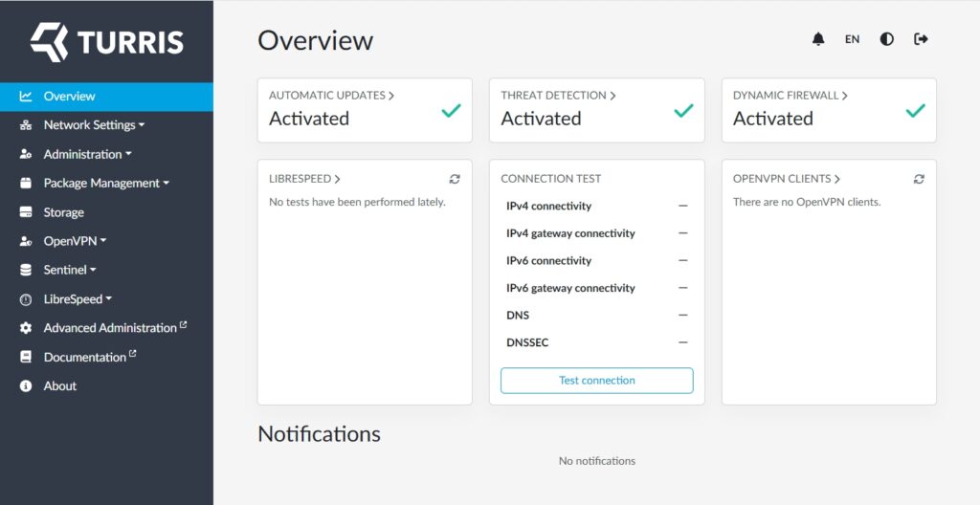Screen dimensions: 980x505
Task: Expand the Package Management submenu
Action: 105,184
